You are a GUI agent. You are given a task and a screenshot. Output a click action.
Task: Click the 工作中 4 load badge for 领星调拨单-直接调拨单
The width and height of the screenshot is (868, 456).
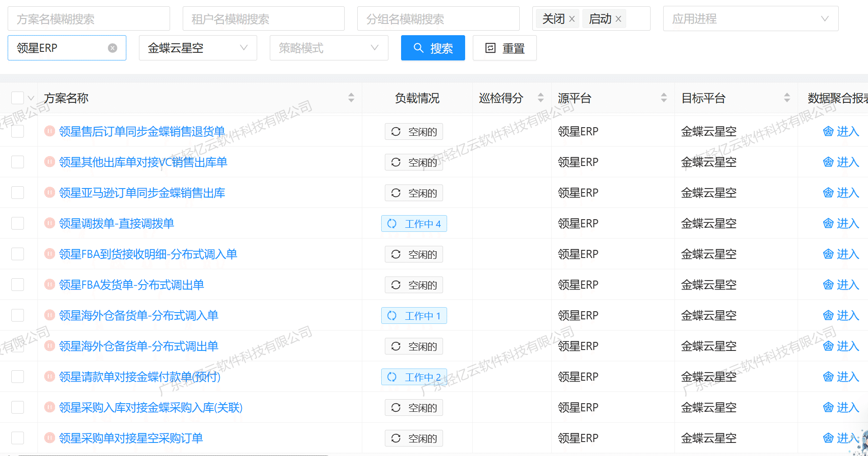pos(414,224)
